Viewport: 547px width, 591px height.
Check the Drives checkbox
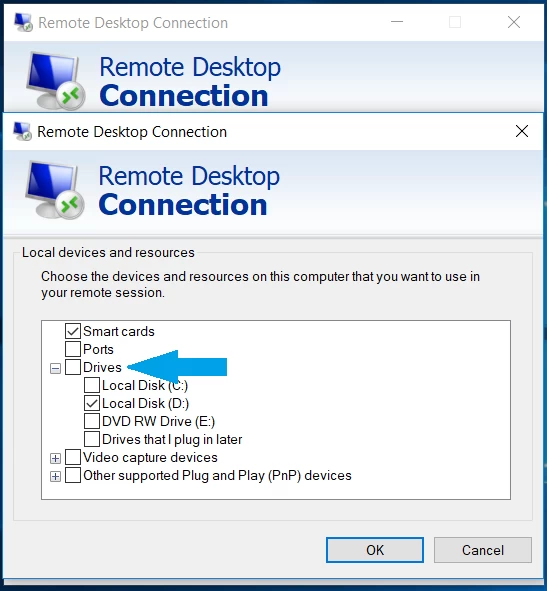coord(73,367)
